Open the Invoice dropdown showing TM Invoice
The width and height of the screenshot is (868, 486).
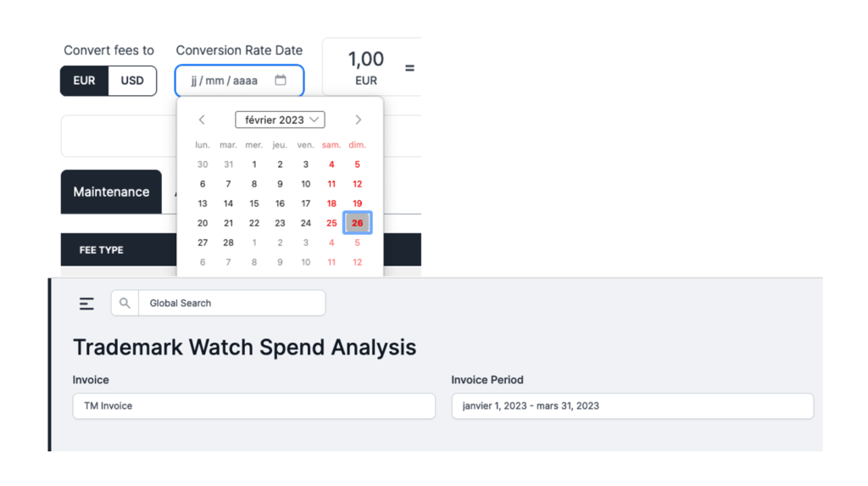(254, 406)
